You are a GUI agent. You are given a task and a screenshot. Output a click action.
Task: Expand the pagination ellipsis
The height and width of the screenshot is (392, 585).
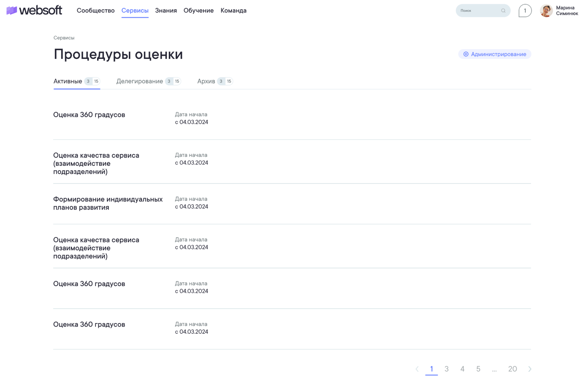(494, 369)
